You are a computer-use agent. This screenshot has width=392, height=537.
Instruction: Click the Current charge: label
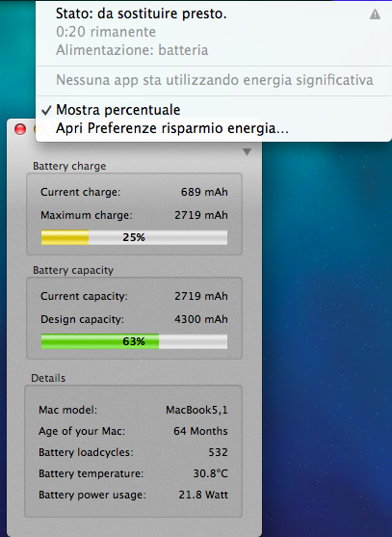tap(80, 192)
